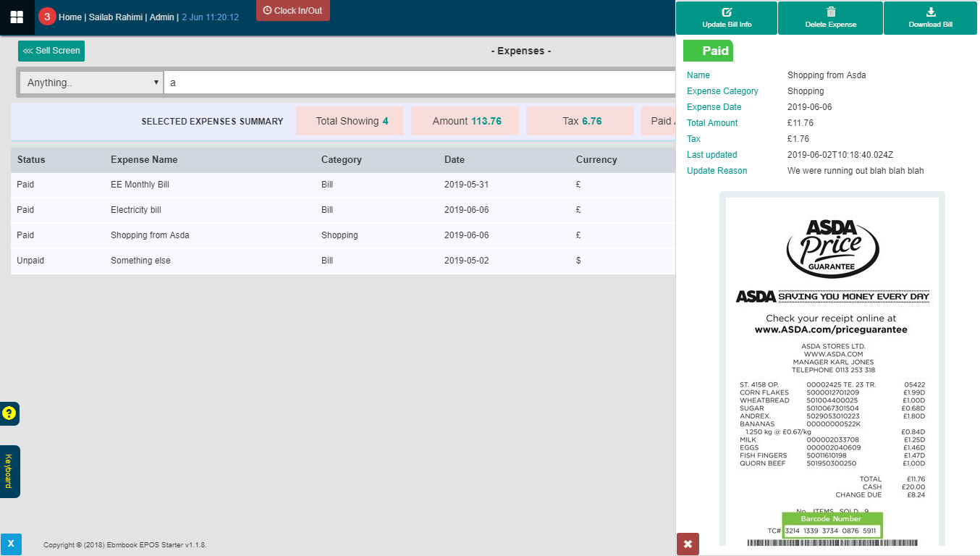Close the expense detail panel with red X
Viewport: 980px width, 556px height.
point(688,544)
